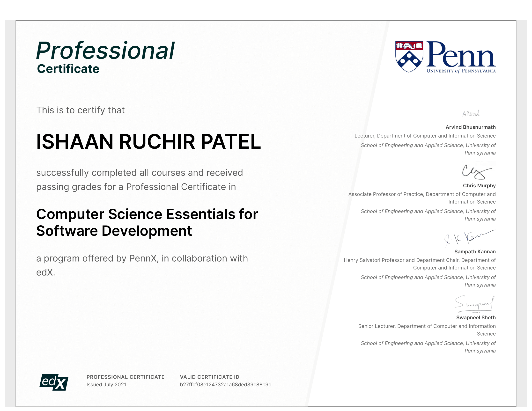
Task: Click 'Computer Science Essentials for' title line
Action: click(147, 214)
